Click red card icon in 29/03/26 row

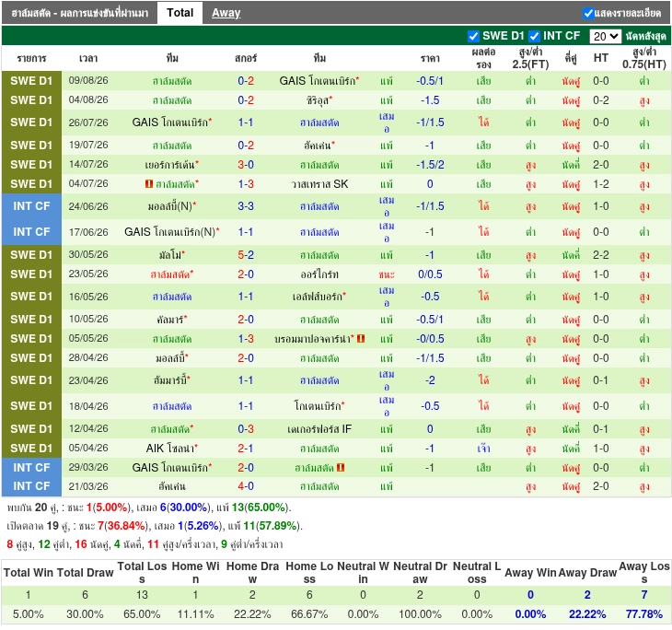point(341,468)
